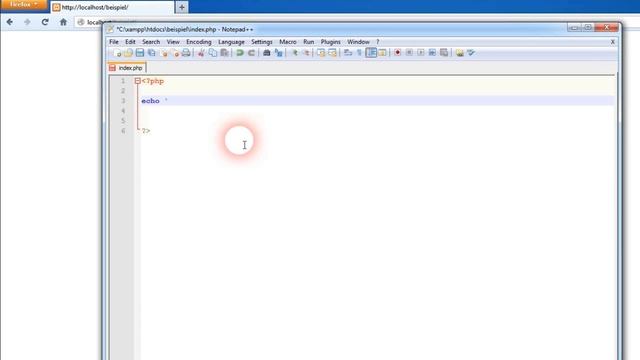Open the Encoding menu
Image resolution: width=640 pixels, height=360 pixels.
[199, 42]
